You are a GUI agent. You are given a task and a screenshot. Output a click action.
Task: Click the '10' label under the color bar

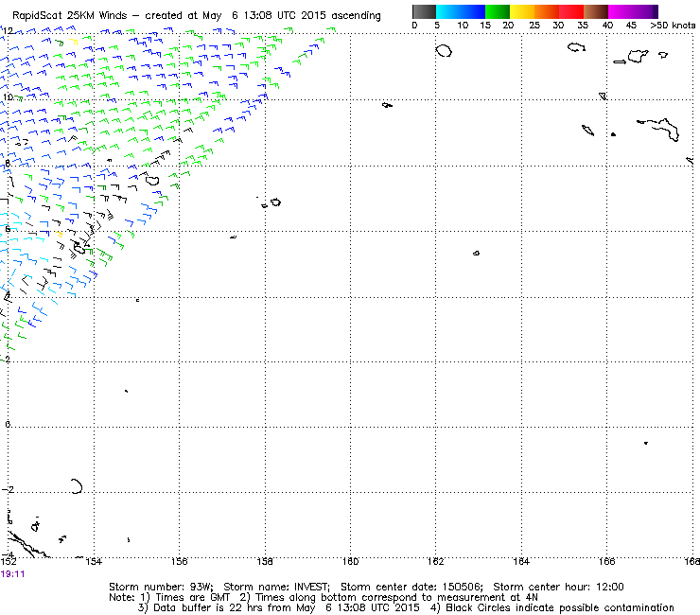coord(463,26)
